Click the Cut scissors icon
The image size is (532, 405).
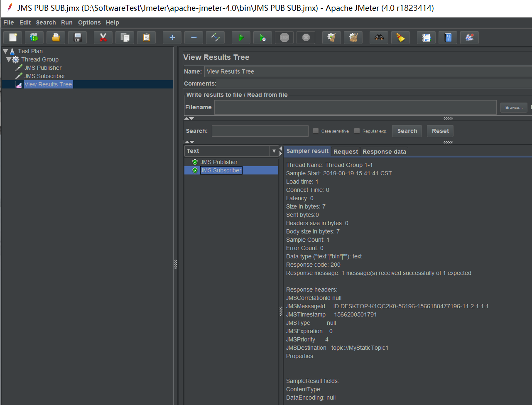click(x=103, y=37)
